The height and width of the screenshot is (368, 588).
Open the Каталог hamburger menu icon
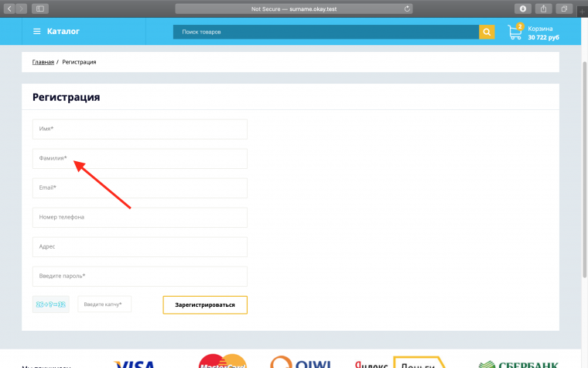tap(36, 32)
